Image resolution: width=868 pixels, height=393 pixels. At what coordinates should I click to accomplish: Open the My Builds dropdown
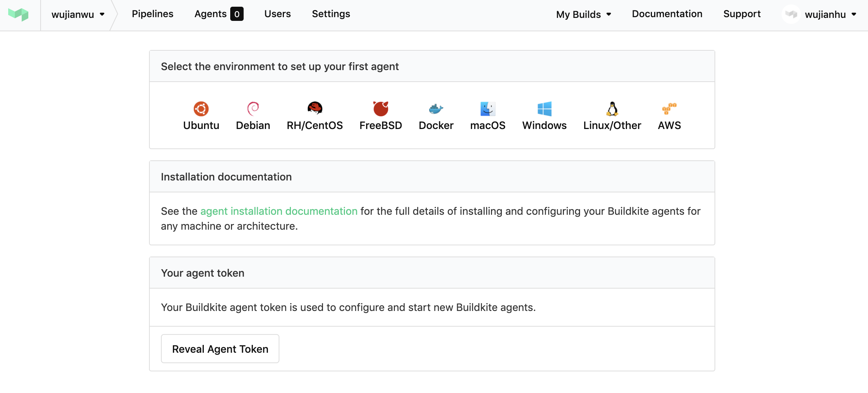(583, 14)
